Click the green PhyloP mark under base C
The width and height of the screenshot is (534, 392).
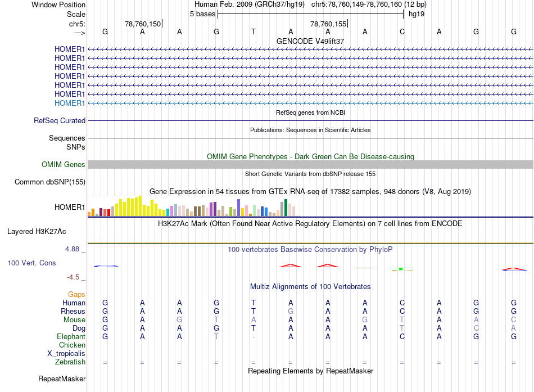pyautogui.click(x=401, y=269)
